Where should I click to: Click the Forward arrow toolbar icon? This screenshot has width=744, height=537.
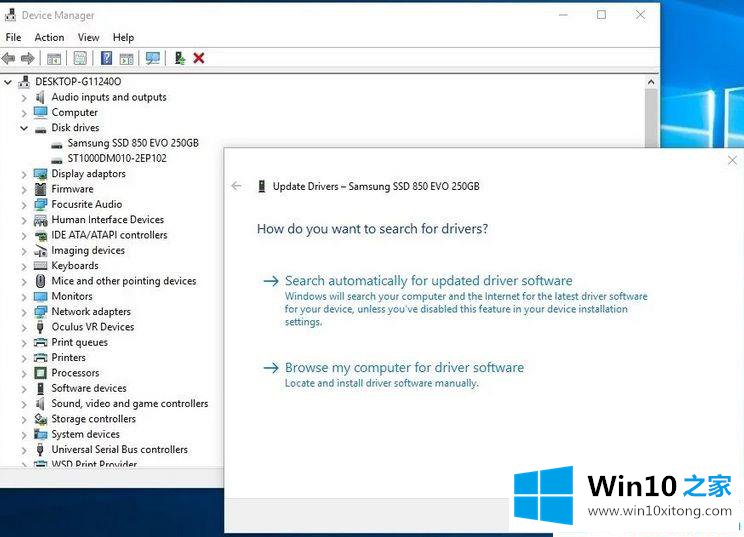coord(28,58)
